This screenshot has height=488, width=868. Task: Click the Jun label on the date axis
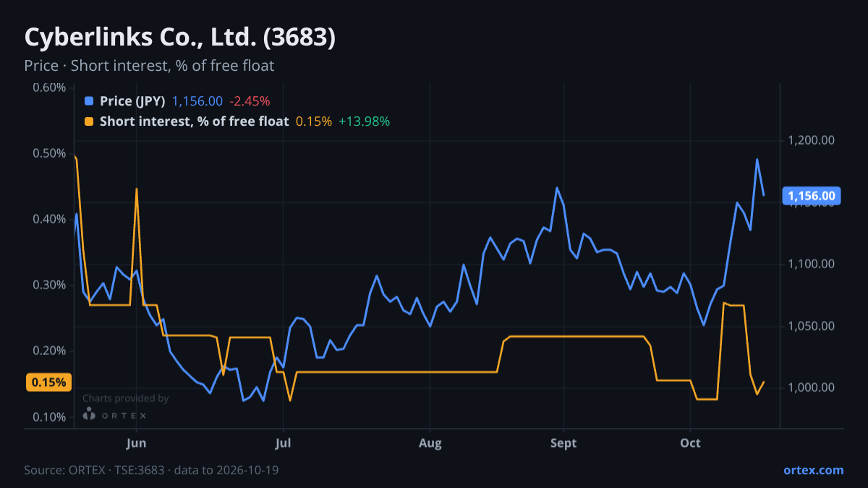tap(137, 443)
